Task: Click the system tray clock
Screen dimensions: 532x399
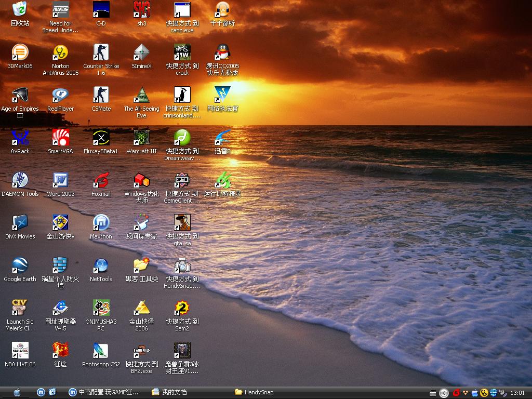Action: tap(517, 393)
